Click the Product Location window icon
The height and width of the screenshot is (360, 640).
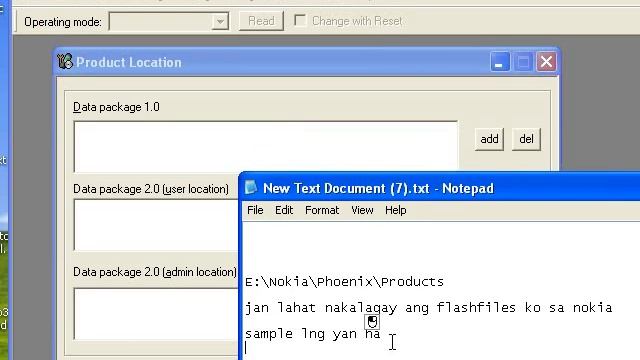coord(65,62)
